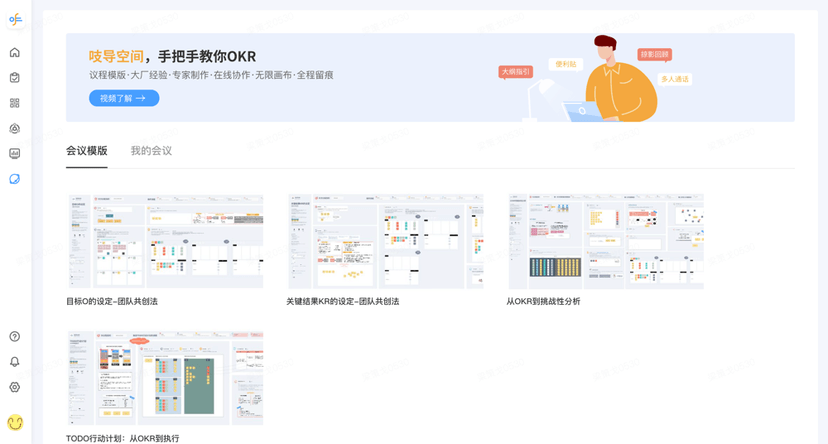The width and height of the screenshot is (828, 444).
Task: Open the 从OKR到挑战性分析 template thumbnail
Action: pos(606,241)
